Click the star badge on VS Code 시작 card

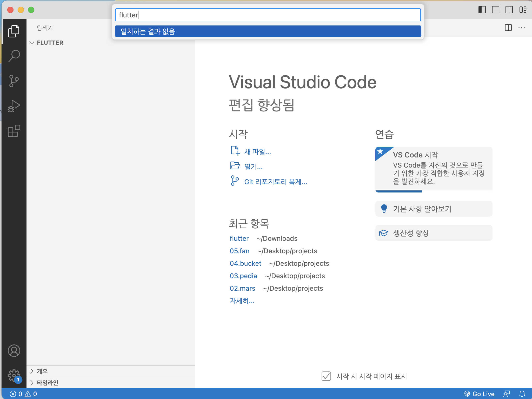[x=380, y=151]
